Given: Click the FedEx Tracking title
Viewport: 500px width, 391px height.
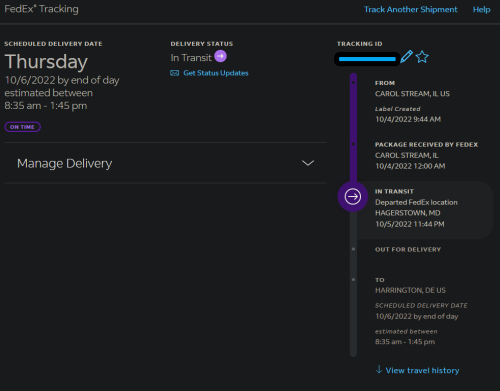Looking at the screenshot, I should [x=41, y=9].
